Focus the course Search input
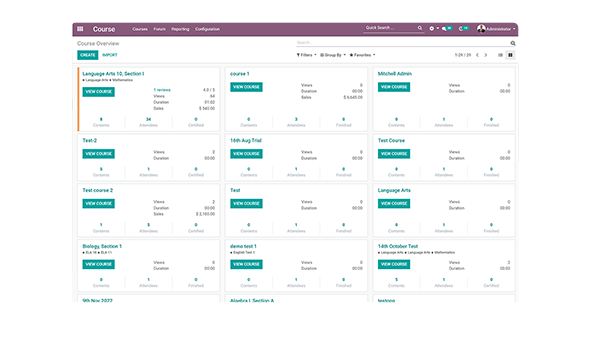 point(403,43)
